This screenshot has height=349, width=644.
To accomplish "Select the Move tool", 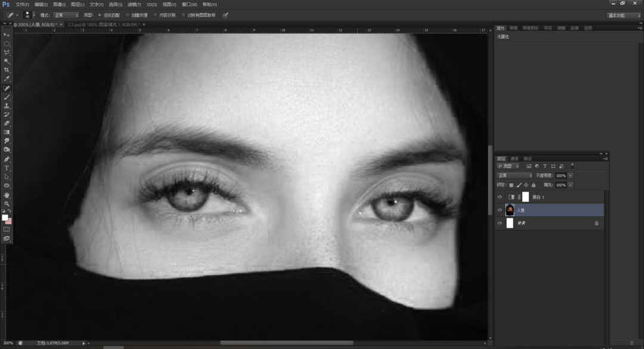I will pos(7,35).
